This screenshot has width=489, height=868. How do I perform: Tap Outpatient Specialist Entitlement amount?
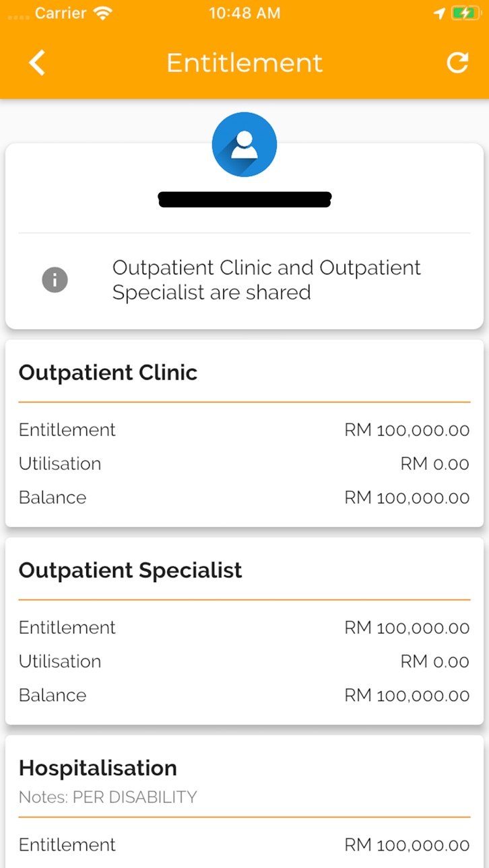coord(407,628)
